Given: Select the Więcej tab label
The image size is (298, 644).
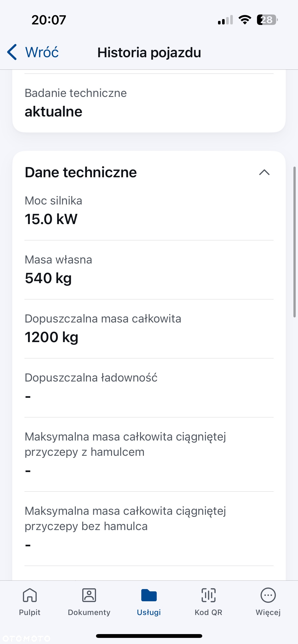Looking at the screenshot, I should click(268, 612).
